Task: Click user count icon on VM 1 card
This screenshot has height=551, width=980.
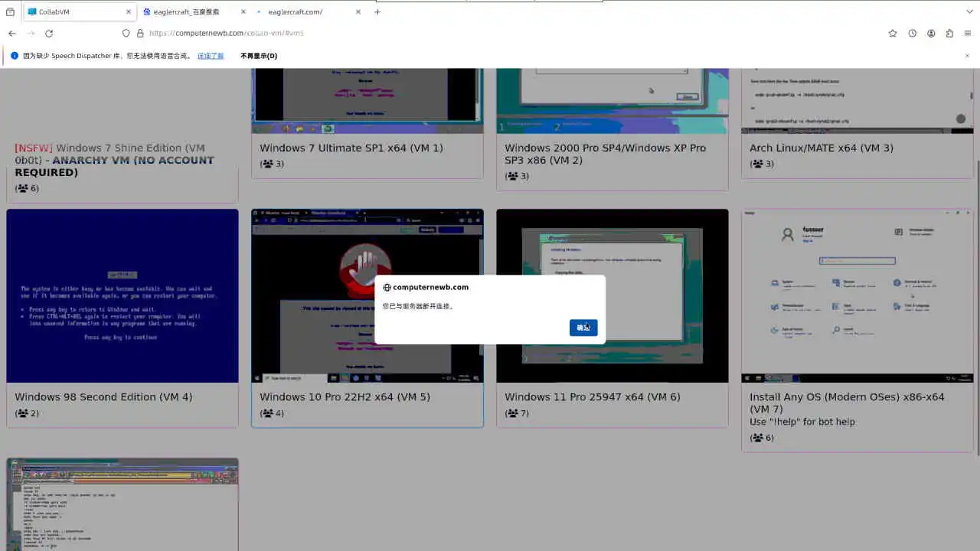Action: (268, 164)
